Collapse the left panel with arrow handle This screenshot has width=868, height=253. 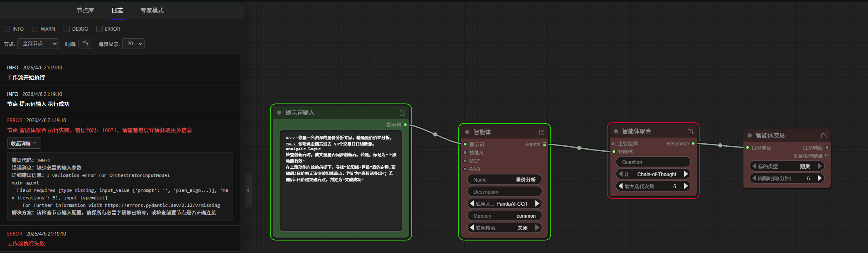[248, 190]
